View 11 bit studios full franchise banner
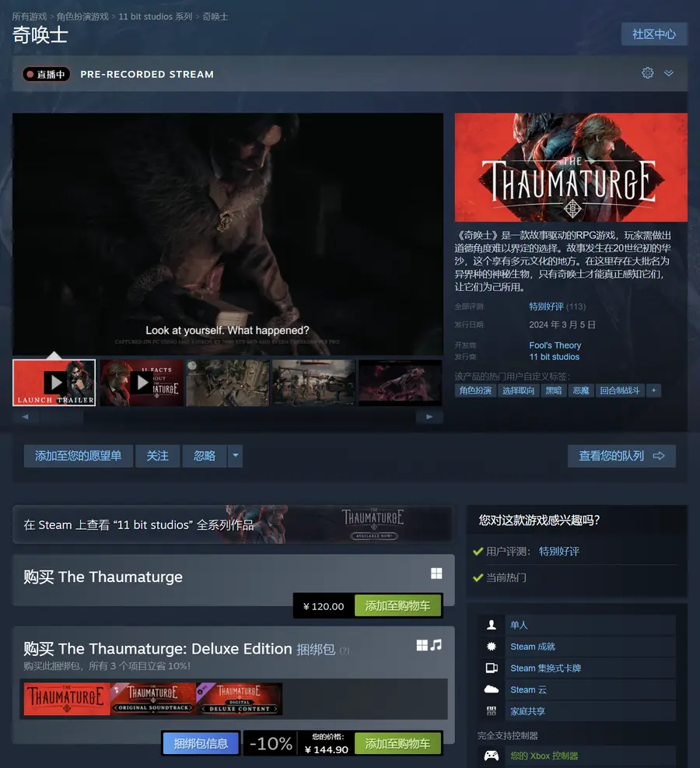 point(233,524)
